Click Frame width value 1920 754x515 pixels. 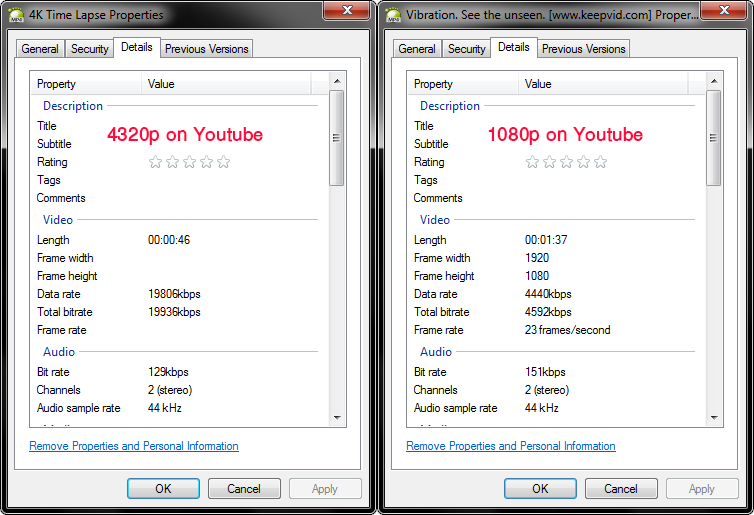pyautogui.click(x=537, y=258)
